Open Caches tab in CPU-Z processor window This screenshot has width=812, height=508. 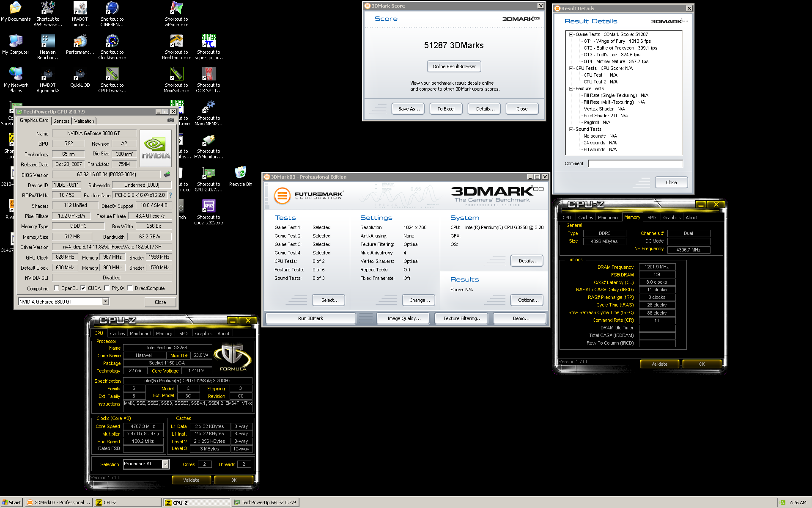[x=117, y=334]
